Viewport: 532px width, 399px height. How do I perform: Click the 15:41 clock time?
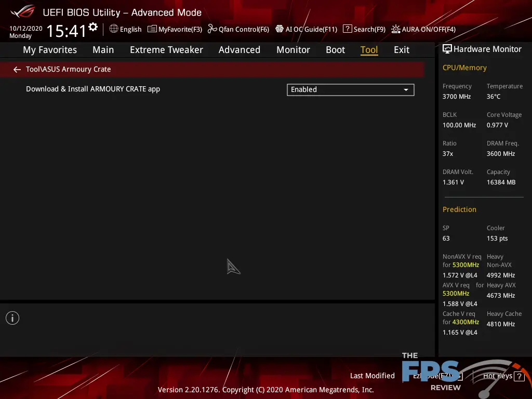pos(66,31)
